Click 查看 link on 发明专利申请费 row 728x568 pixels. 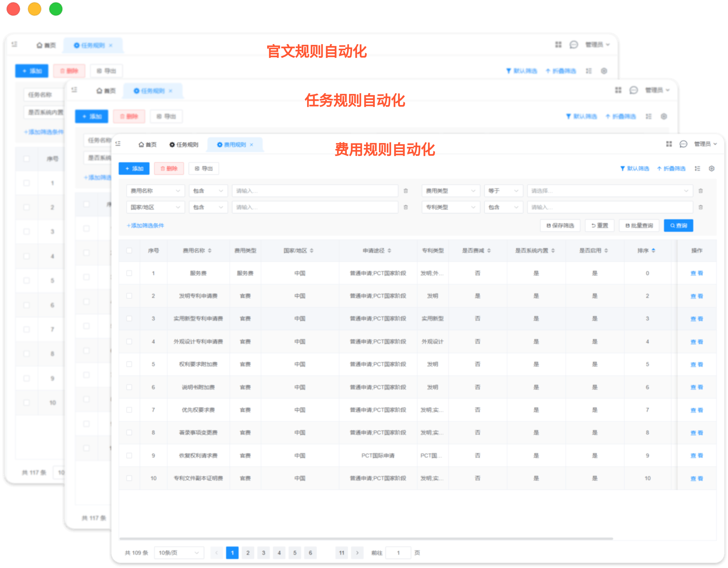(698, 296)
